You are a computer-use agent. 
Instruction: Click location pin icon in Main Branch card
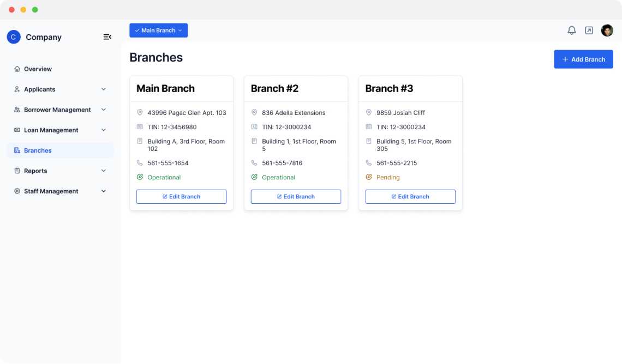click(x=140, y=112)
